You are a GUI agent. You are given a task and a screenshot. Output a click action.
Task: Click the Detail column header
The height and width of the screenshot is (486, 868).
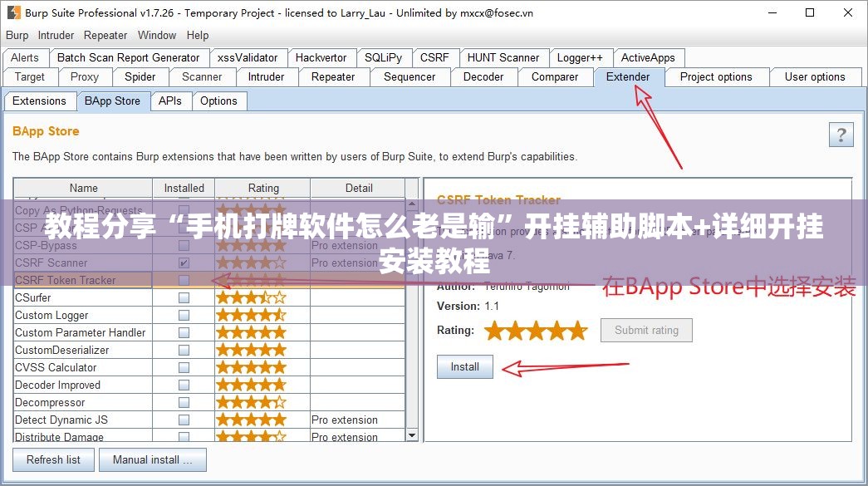(x=359, y=189)
